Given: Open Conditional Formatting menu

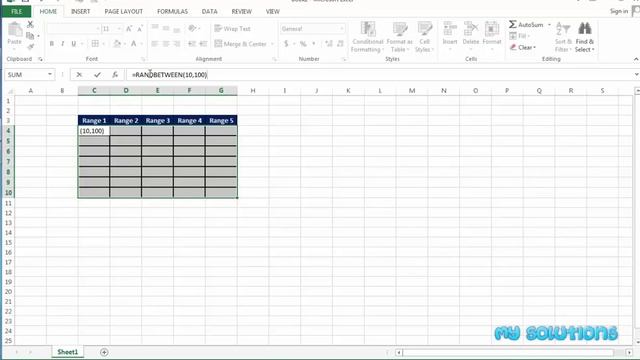Looking at the screenshot, I should coord(367,37).
